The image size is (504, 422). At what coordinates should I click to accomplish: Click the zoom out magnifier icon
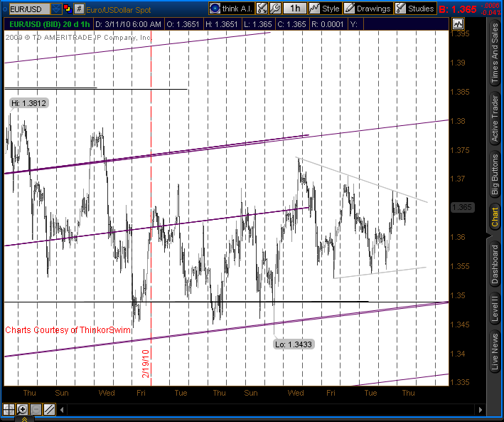tap(36, 409)
